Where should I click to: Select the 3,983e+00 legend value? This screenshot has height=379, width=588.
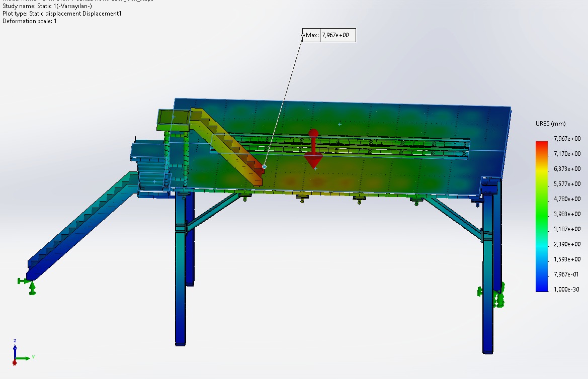567,214
